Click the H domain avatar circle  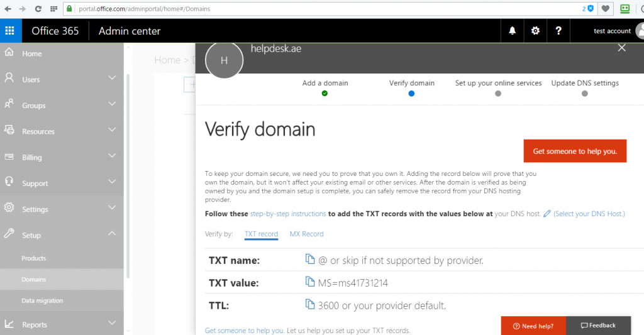pyautogui.click(x=225, y=60)
